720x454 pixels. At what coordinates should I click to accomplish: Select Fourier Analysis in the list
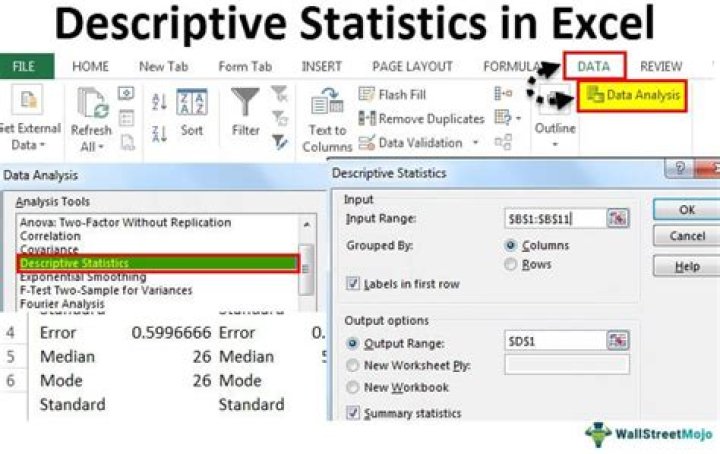pyautogui.click(x=62, y=304)
